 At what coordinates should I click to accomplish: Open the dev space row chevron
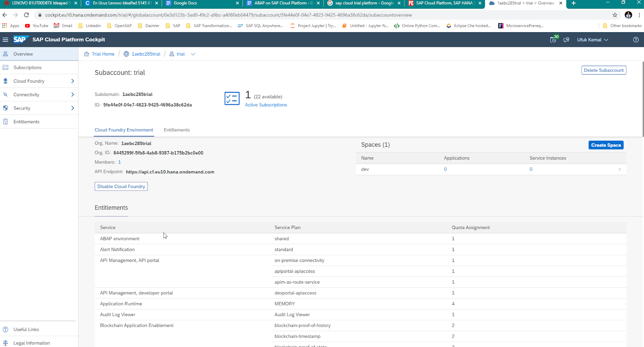pyautogui.click(x=619, y=169)
